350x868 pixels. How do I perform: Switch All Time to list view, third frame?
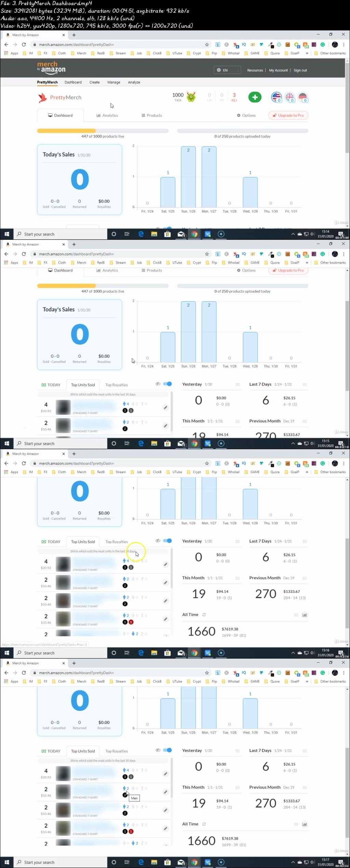pyautogui.click(x=296, y=615)
